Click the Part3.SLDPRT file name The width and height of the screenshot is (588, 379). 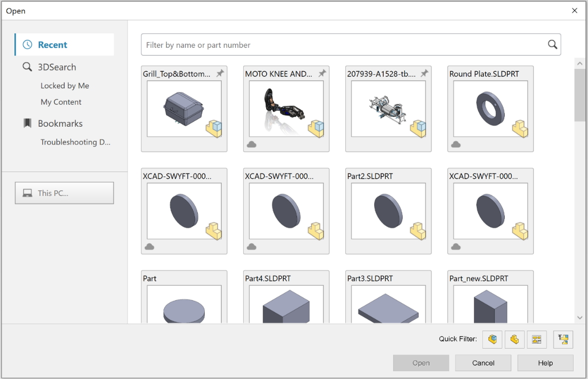(x=370, y=278)
